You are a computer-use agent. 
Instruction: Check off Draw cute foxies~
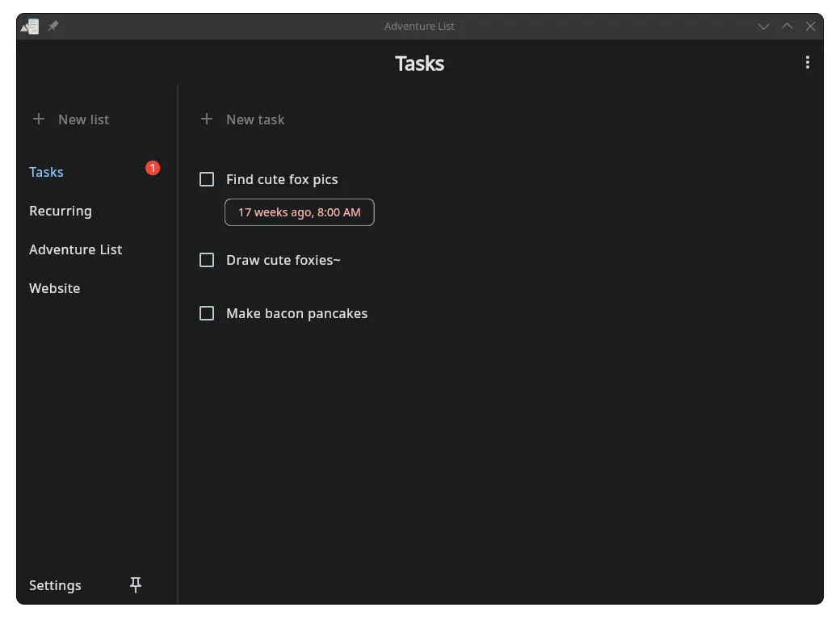pyautogui.click(x=206, y=260)
